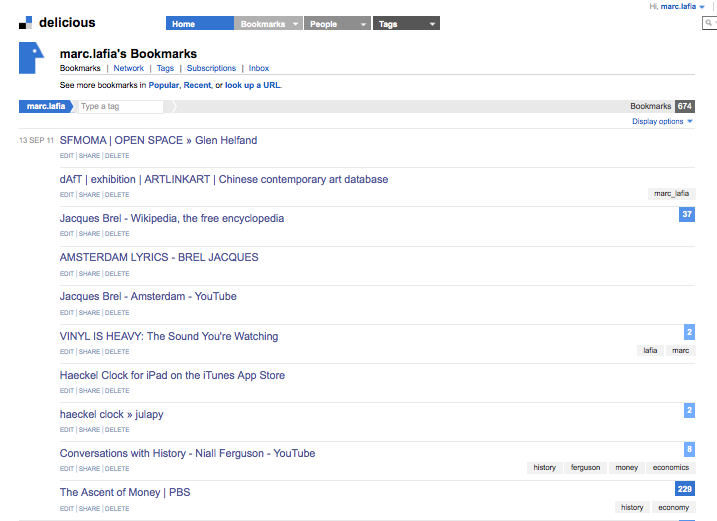This screenshot has width=717, height=521.
Task: Open Jacques Brel Amsterdam YouTube bookmark
Action: point(148,296)
